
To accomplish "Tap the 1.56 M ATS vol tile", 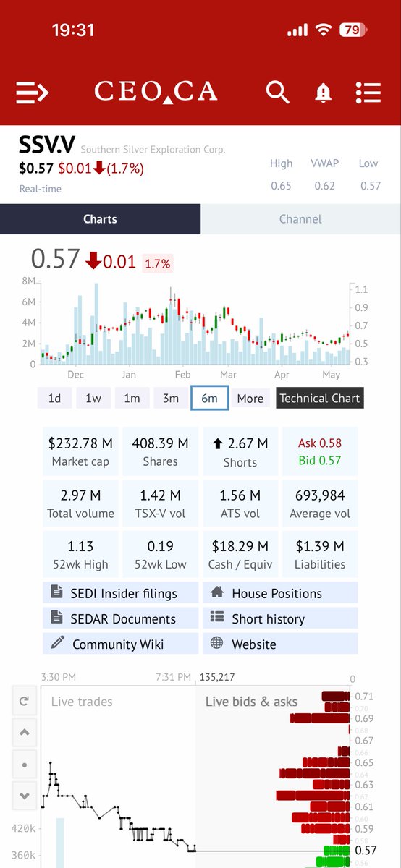I will (240, 504).
